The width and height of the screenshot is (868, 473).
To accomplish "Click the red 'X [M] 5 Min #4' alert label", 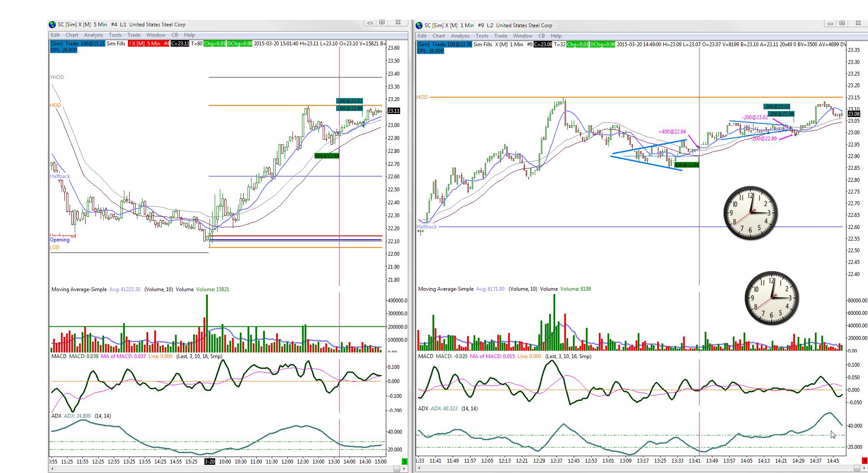I will tap(149, 44).
